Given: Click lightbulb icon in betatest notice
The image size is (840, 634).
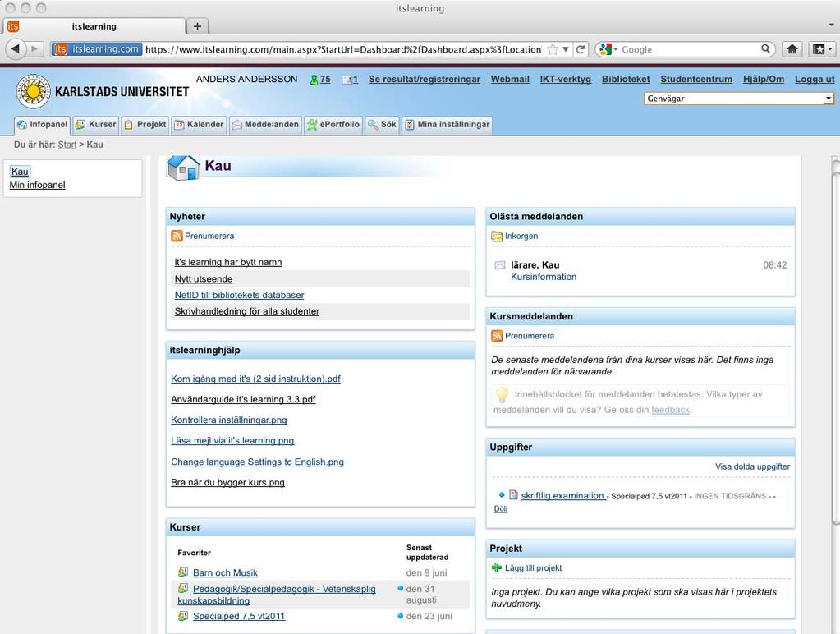Looking at the screenshot, I should 502,395.
